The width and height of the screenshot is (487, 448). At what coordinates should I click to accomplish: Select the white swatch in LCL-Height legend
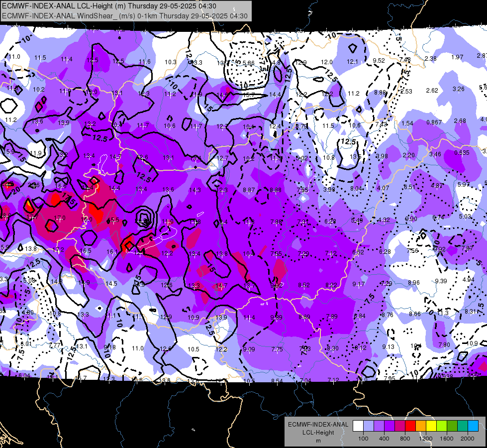358,426
